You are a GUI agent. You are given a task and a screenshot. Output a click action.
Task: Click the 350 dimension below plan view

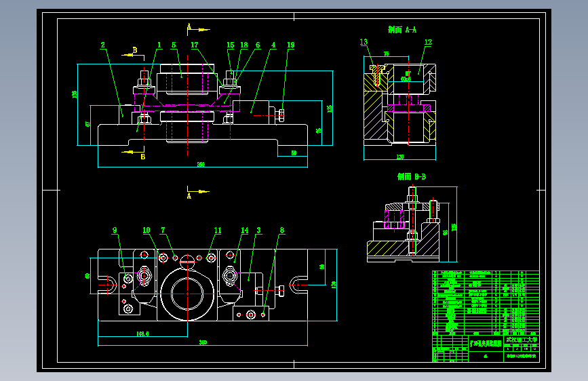(x=203, y=342)
